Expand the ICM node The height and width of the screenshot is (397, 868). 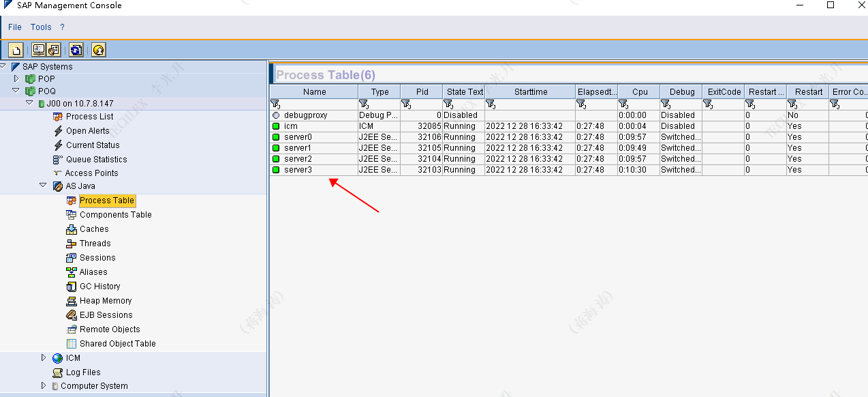coord(44,358)
